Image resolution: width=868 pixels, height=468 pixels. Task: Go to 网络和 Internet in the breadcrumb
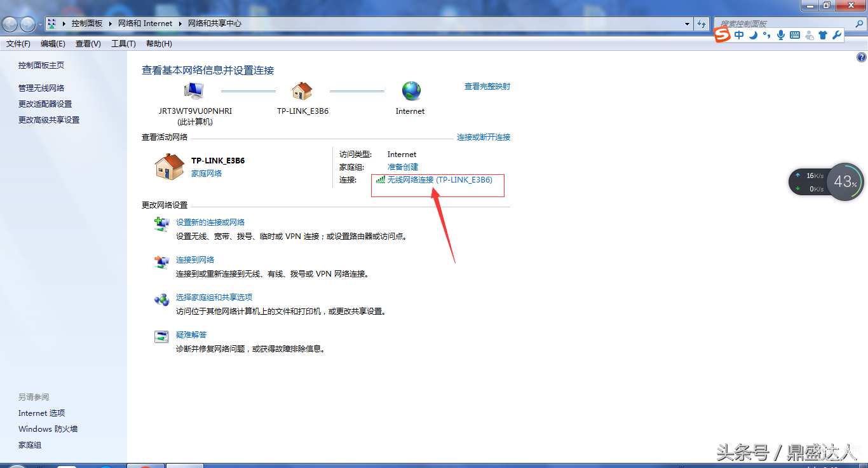[145, 24]
